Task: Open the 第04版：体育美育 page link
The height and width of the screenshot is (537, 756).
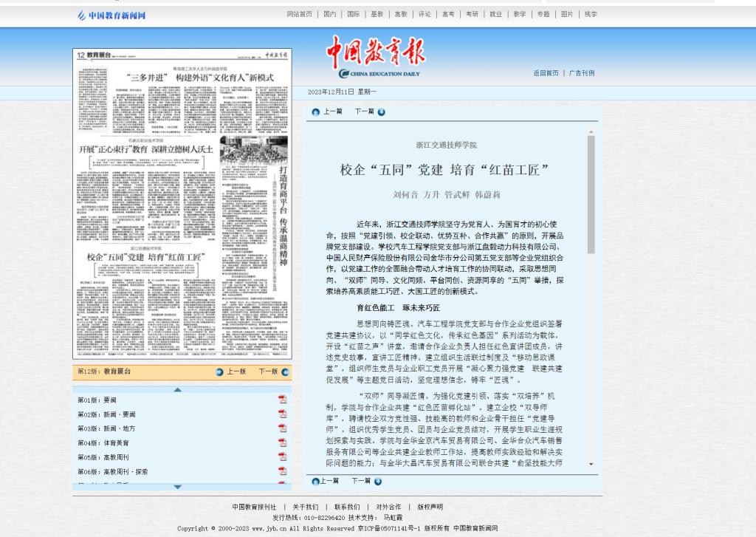Action: click(x=103, y=443)
